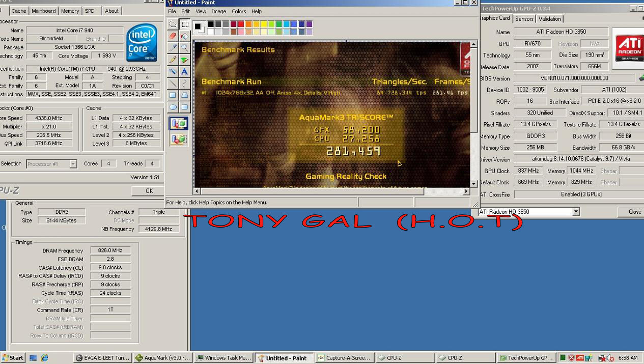Click the BIOS Version field in GPU-Z
The width and height of the screenshot is (644, 364).
coord(574,78)
